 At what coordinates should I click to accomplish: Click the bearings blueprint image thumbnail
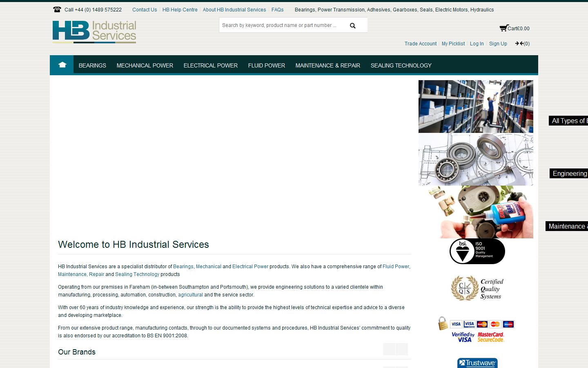475,159
